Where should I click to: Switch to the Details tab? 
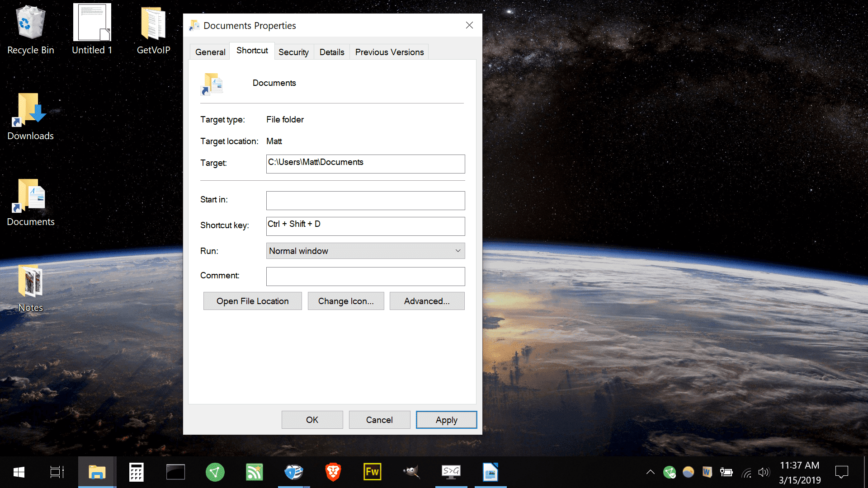[332, 52]
